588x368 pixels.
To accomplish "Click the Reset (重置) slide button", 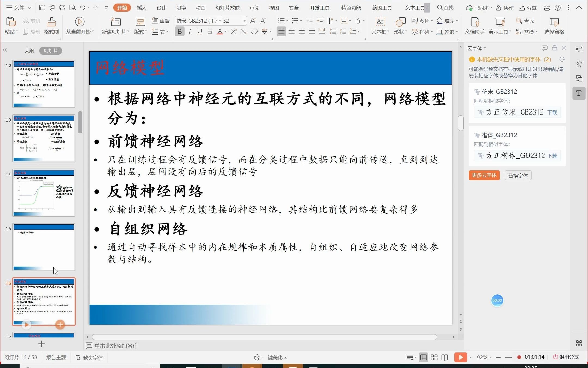I will tap(161, 21).
